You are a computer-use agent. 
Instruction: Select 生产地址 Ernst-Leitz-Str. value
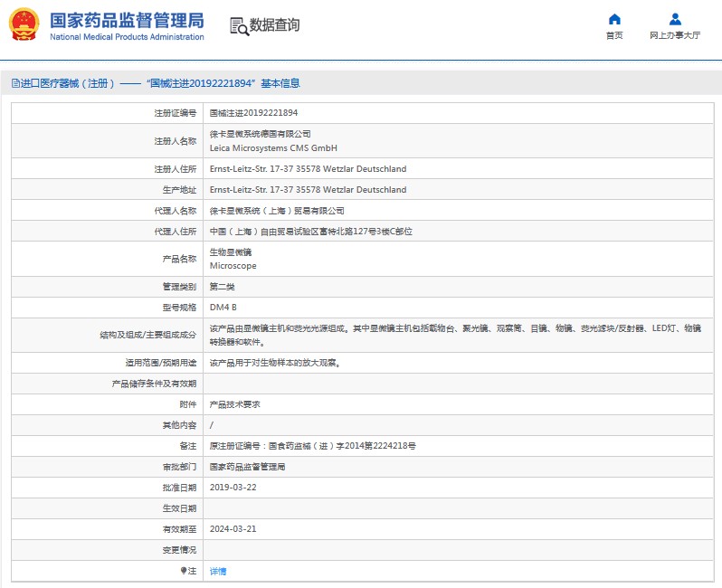point(308,190)
